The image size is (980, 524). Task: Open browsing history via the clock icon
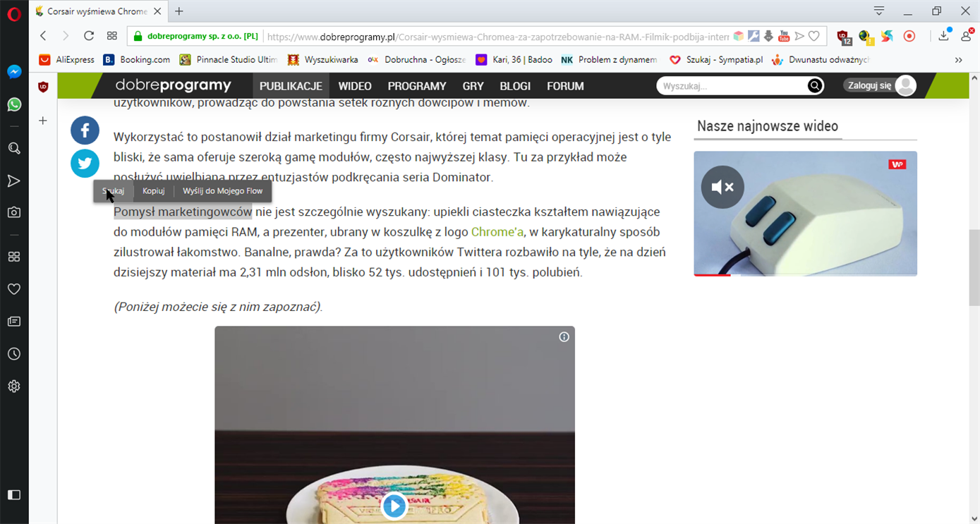[x=14, y=354]
